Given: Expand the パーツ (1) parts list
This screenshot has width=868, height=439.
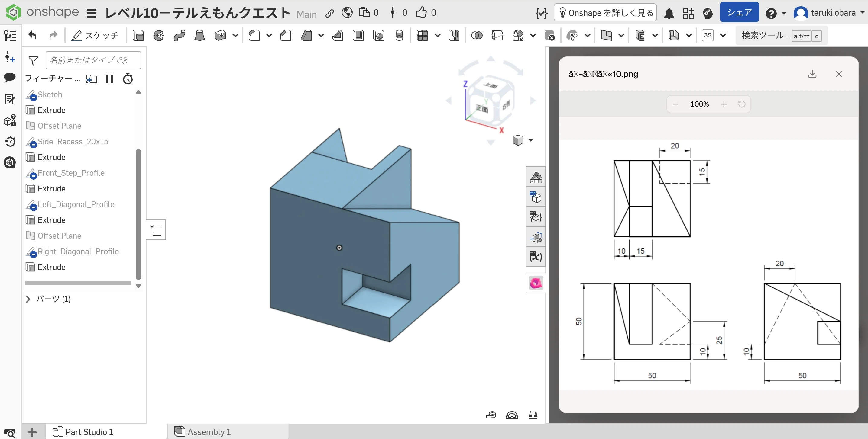Looking at the screenshot, I should coord(28,299).
